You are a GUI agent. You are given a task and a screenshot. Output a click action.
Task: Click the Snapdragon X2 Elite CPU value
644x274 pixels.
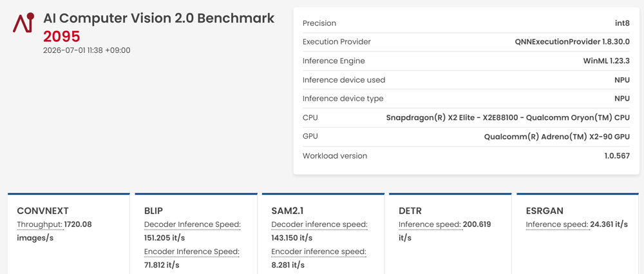[507, 118]
